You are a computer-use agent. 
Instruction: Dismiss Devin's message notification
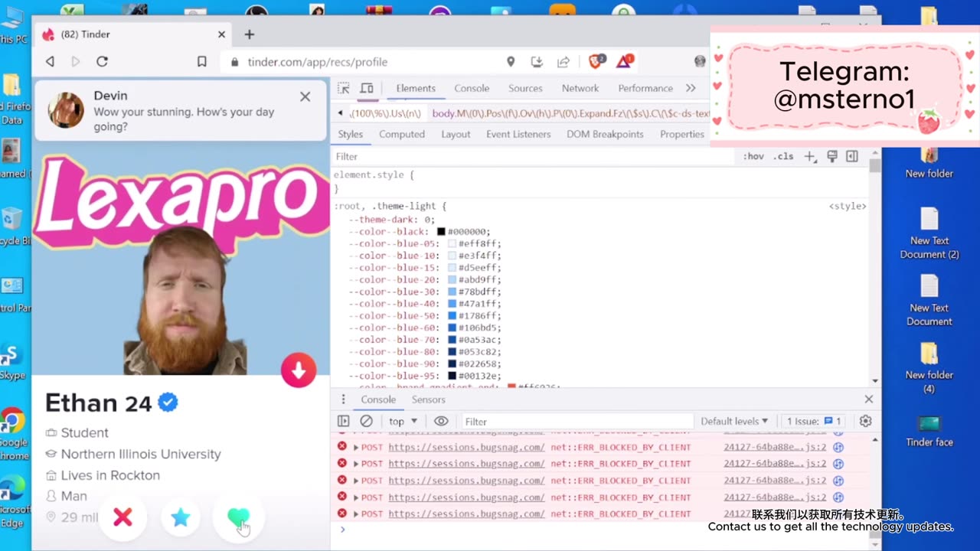click(x=305, y=96)
